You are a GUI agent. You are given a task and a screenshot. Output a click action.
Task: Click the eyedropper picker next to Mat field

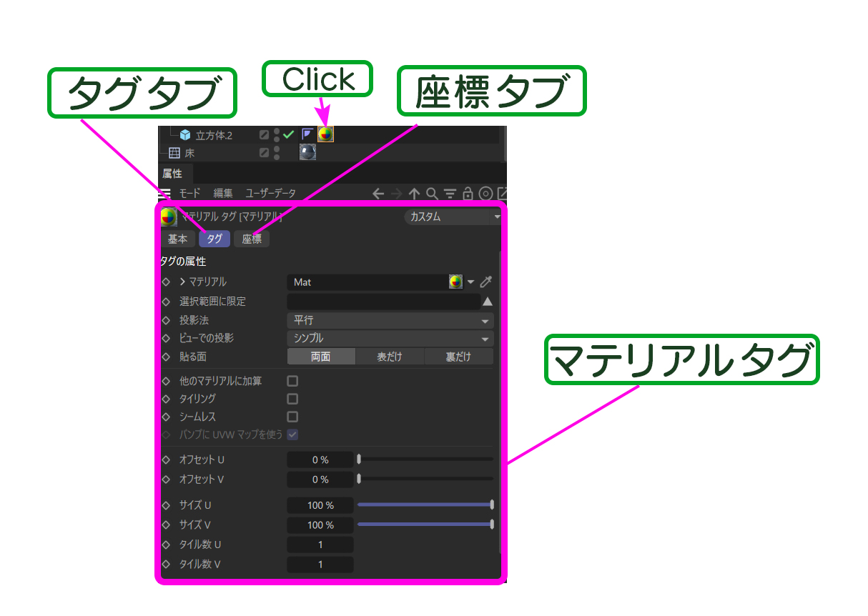pyautogui.click(x=486, y=282)
